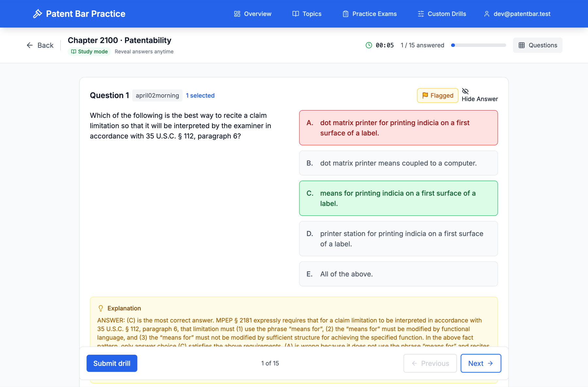Open the Questions grid panel

click(537, 45)
